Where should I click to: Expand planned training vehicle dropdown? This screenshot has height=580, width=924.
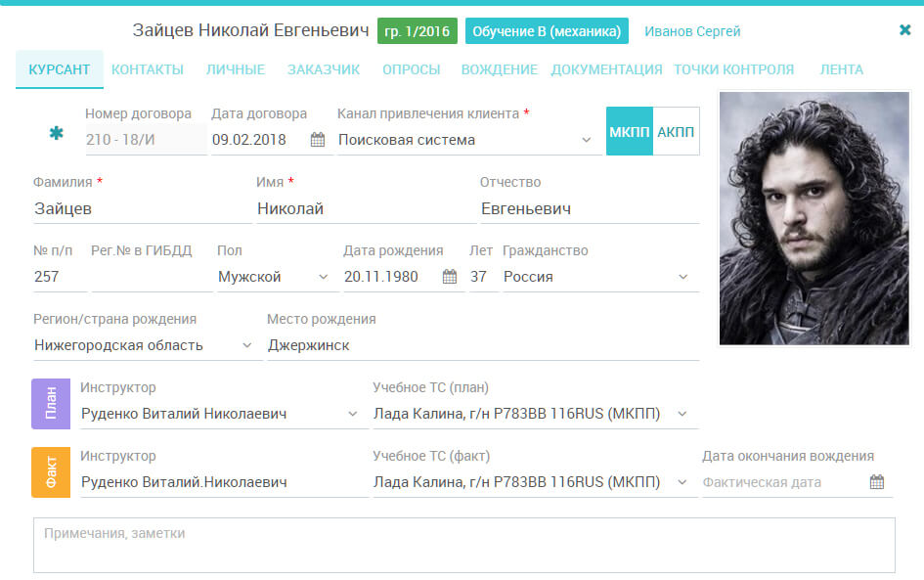[682, 413]
